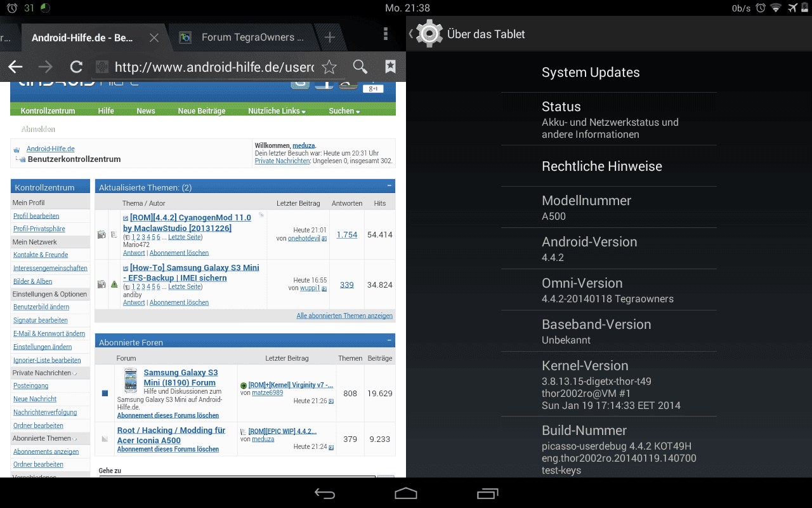This screenshot has width=812, height=508.
Task: Reload the current page
Action: pos(76,67)
